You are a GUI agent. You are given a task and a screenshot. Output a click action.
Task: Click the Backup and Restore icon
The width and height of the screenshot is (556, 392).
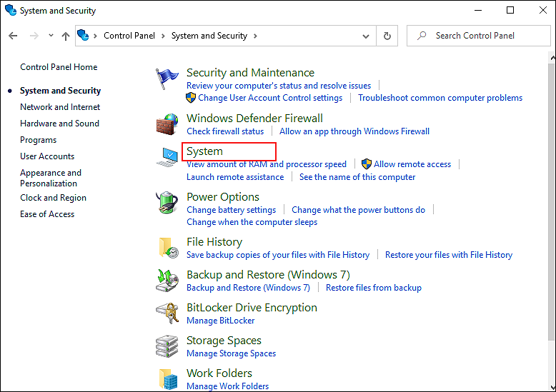(x=167, y=281)
